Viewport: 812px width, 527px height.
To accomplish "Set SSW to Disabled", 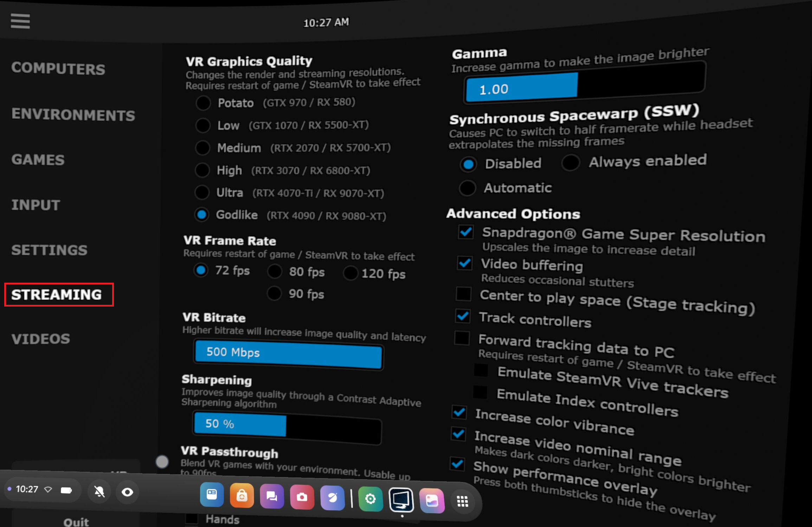I will pyautogui.click(x=468, y=164).
